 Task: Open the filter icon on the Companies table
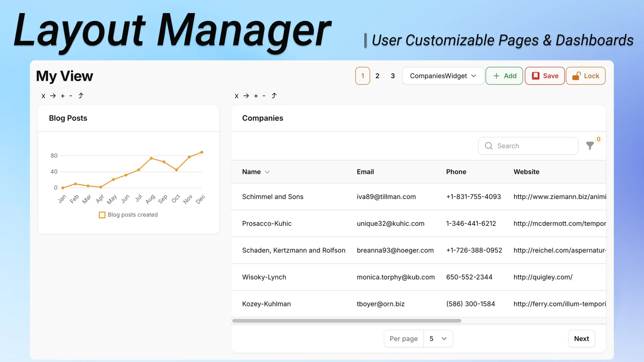[x=590, y=146]
